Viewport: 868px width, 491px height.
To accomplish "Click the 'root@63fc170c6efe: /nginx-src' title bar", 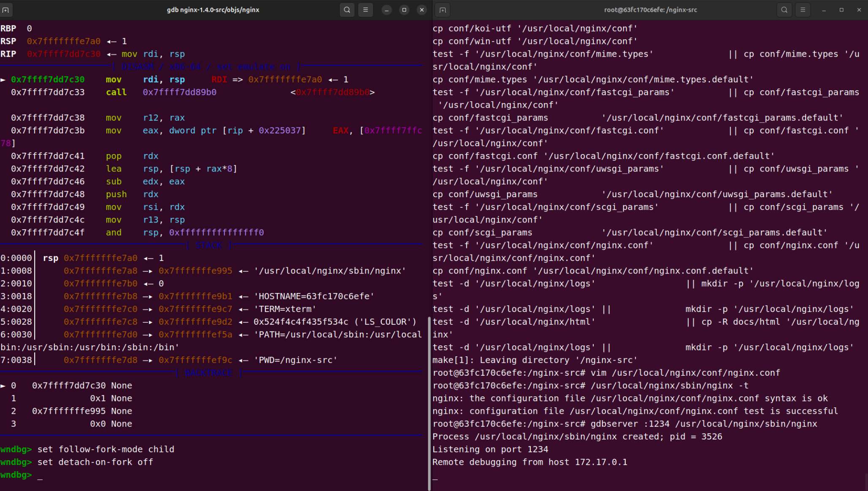I will (x=650, y=10).
